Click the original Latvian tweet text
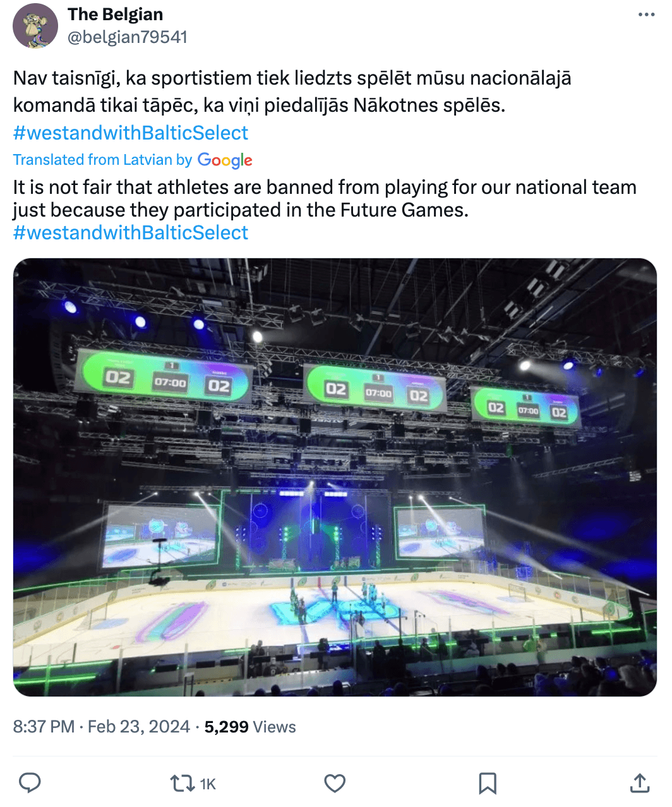Viewport: 672px width, 807px height. pyautogui.click(x=292, y=92)
